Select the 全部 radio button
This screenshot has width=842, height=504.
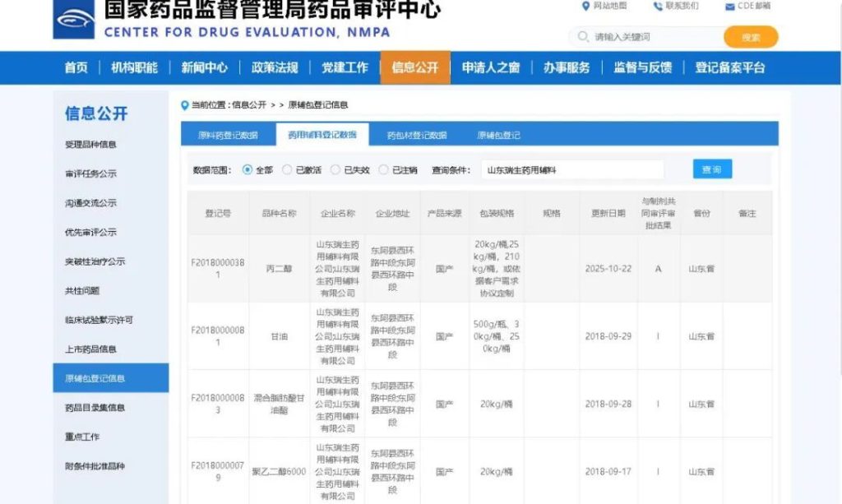(248, 170)
